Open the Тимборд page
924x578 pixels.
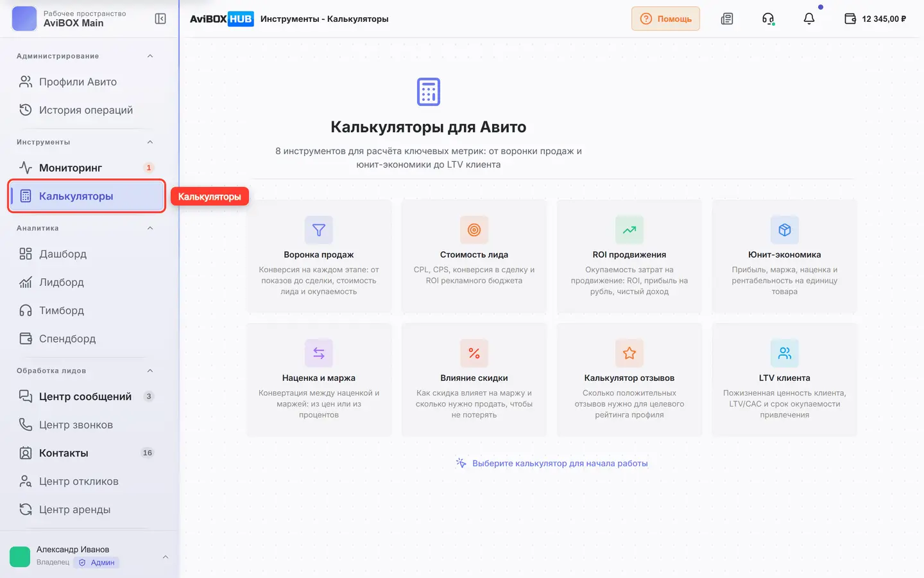tap(87, 310)
